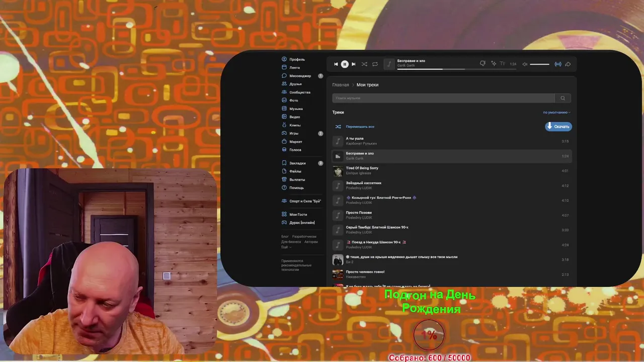Open the Авторам footer link
644x362 pixels.
pyautogui.click(x=311, y=242)
